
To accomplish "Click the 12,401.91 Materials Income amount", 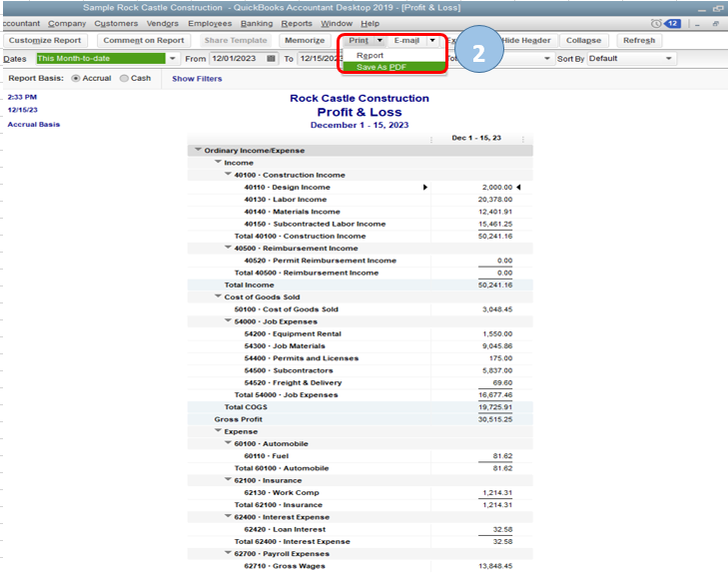I will tap(495, 212).
